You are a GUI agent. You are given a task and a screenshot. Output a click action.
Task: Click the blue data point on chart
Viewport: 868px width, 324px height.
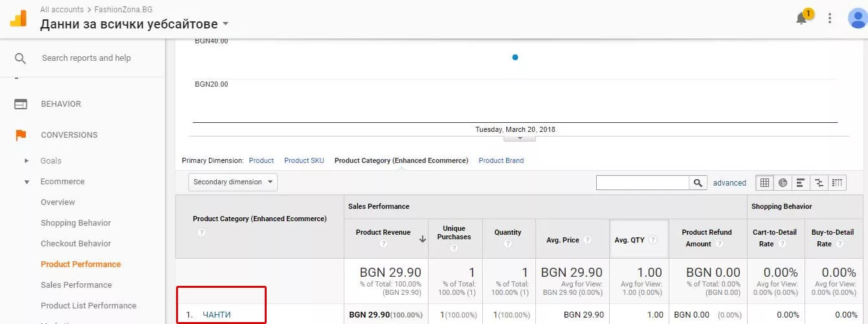pyautogui.click(x=515, y=58)
